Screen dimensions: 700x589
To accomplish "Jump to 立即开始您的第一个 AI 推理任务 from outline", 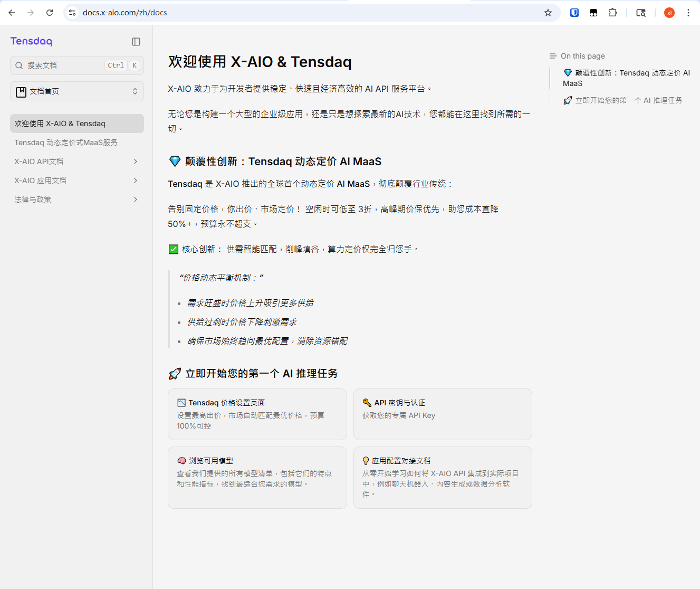I will click(x=623, y=100).
